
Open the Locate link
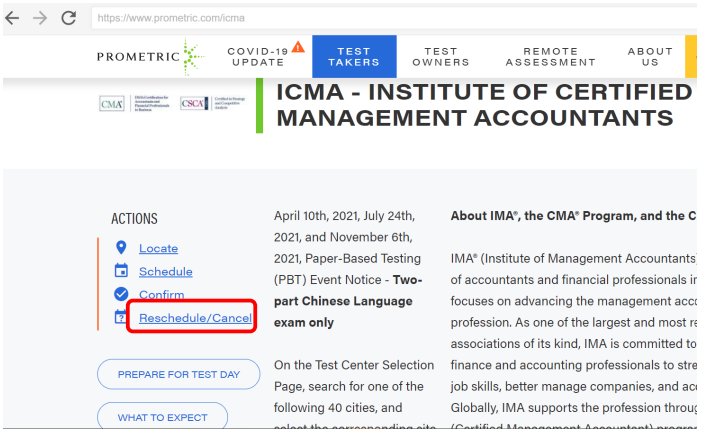[x=158, y=248]
